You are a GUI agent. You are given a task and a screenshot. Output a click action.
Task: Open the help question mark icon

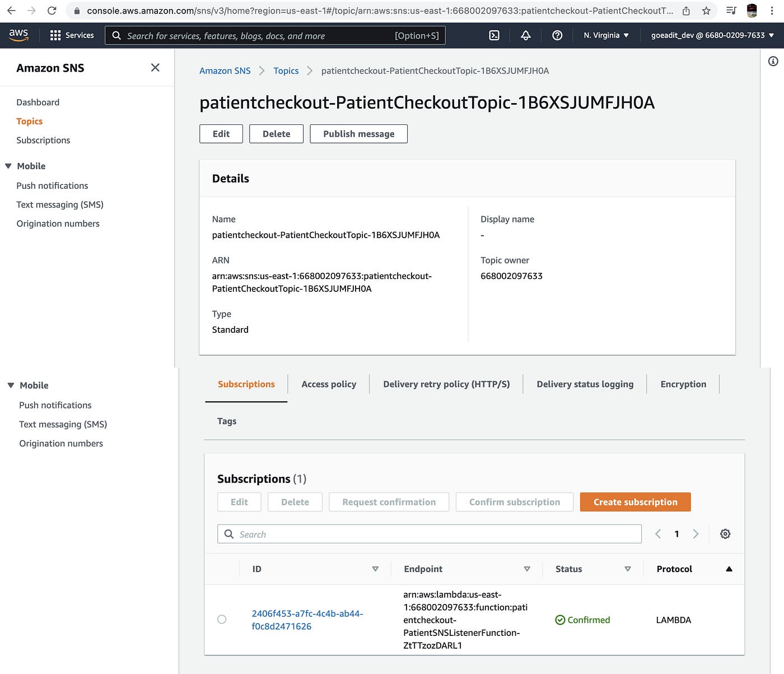click(x=557, y=35)
